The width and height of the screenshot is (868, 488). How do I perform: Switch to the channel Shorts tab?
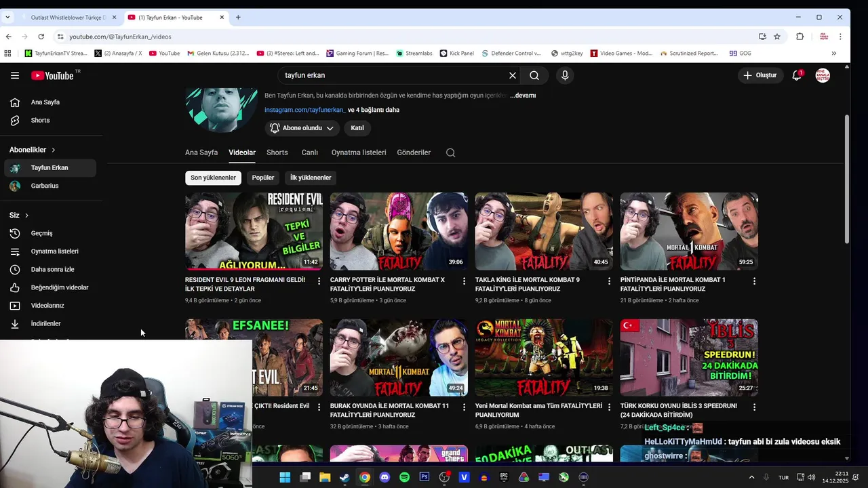pos(277,152)
